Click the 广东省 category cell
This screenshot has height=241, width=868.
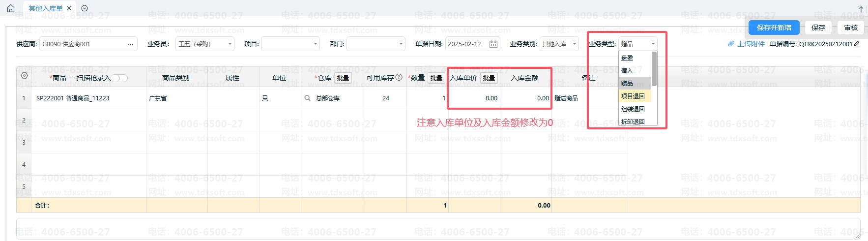177,98
